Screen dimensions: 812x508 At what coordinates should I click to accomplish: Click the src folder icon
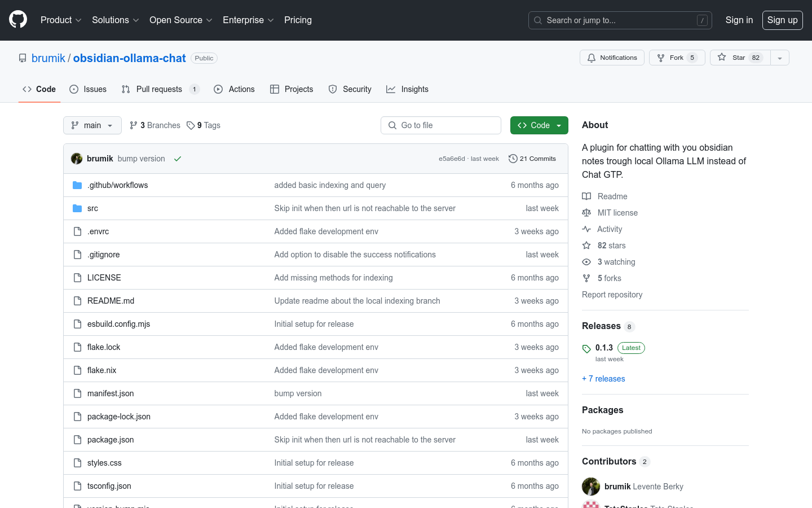click(x=77, y=208)
